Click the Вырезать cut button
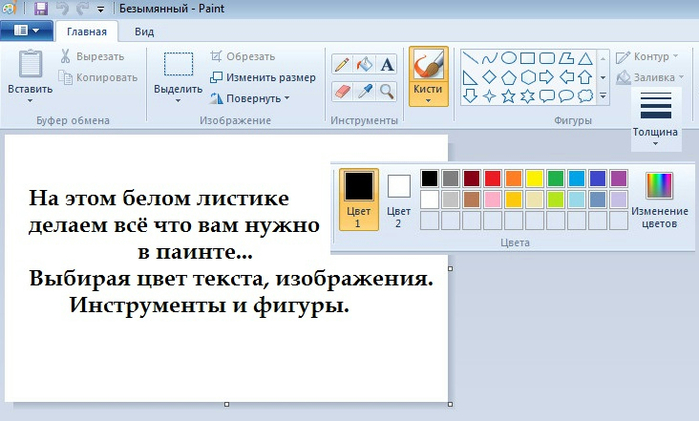Image resolution: width=699 pixels, height=421 pixels. (x=92, y=57)
